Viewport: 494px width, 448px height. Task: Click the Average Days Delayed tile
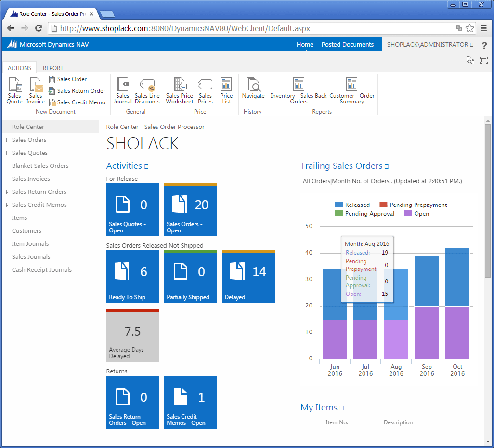[133, 335]
